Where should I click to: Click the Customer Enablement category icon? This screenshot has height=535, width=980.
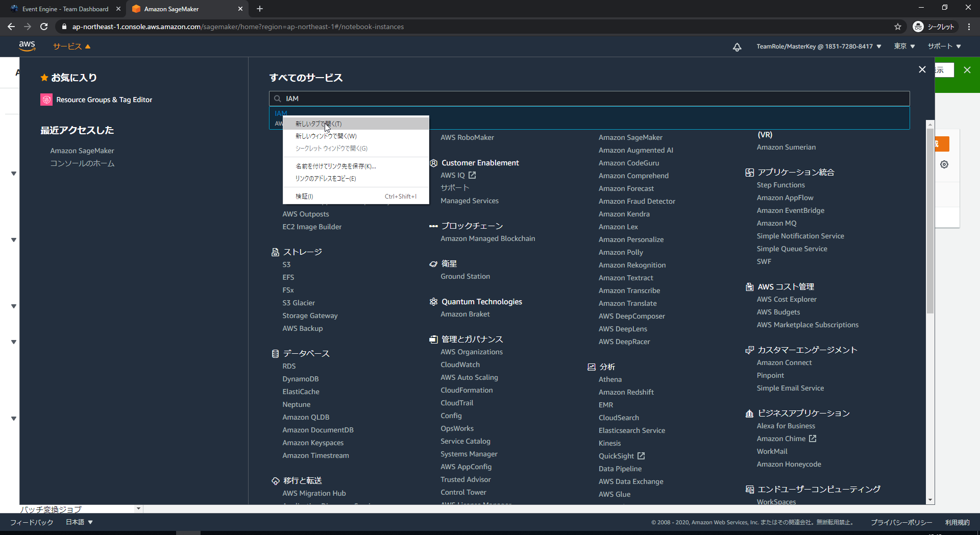[x=433, y=163]
